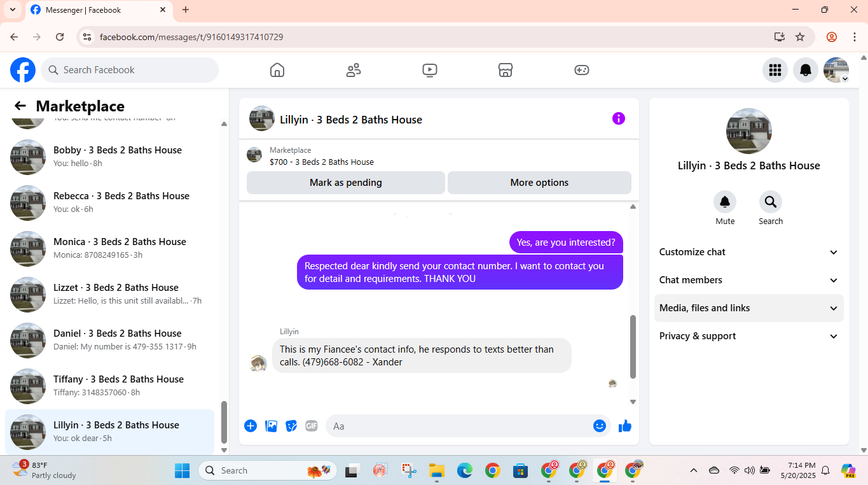This screenshot has width=868, height=485.
Task: Open Microsoft Edge from the taskbar
Action: tap(464, 470)
